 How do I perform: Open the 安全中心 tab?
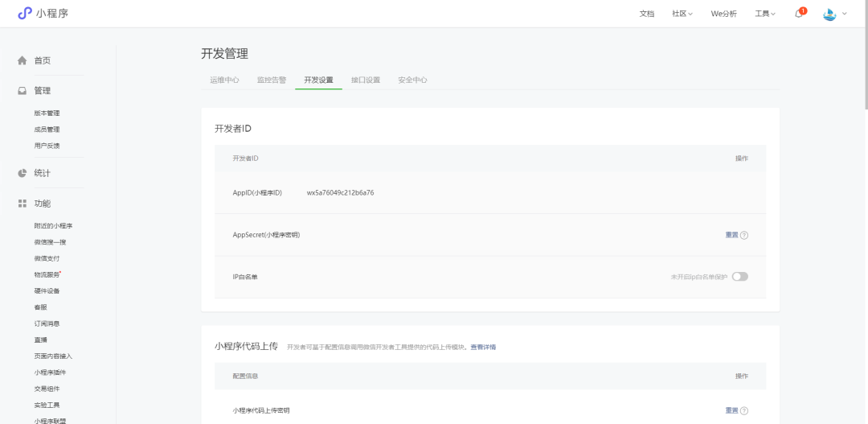[x=412, y=80]
